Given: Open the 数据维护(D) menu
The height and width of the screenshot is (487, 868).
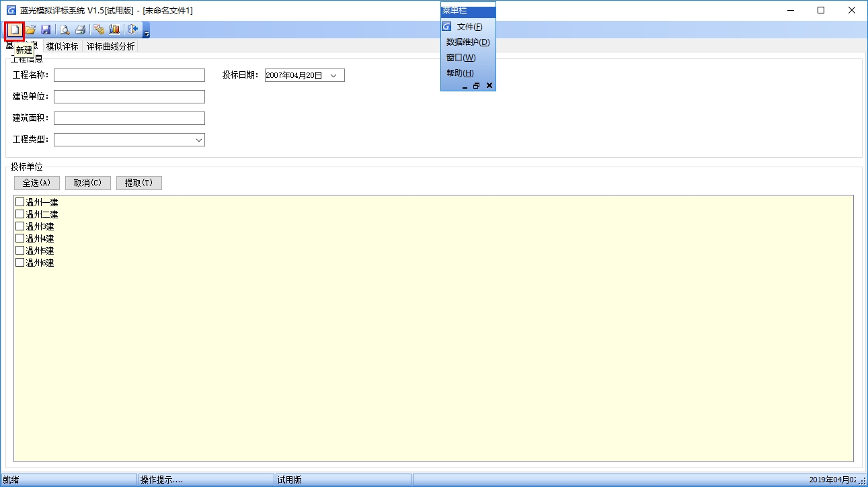Looking at the screenshot, I should coord(468,42).
